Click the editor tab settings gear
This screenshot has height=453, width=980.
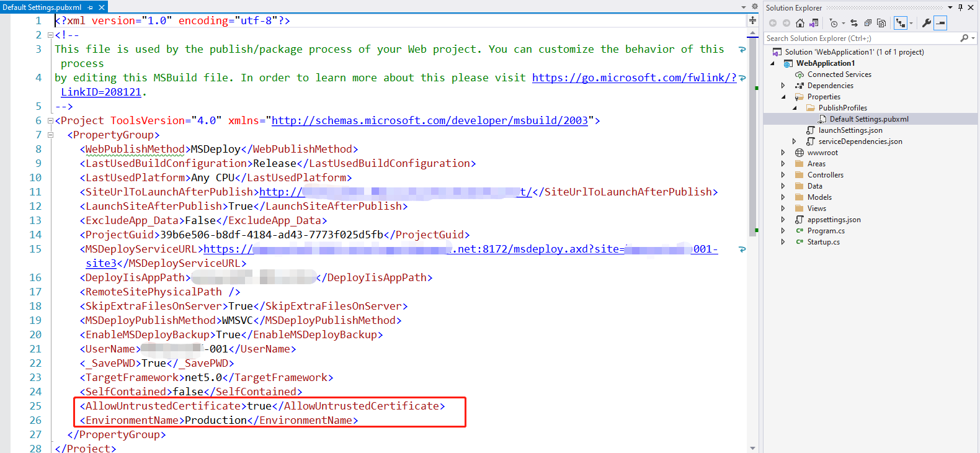(755, 7)
